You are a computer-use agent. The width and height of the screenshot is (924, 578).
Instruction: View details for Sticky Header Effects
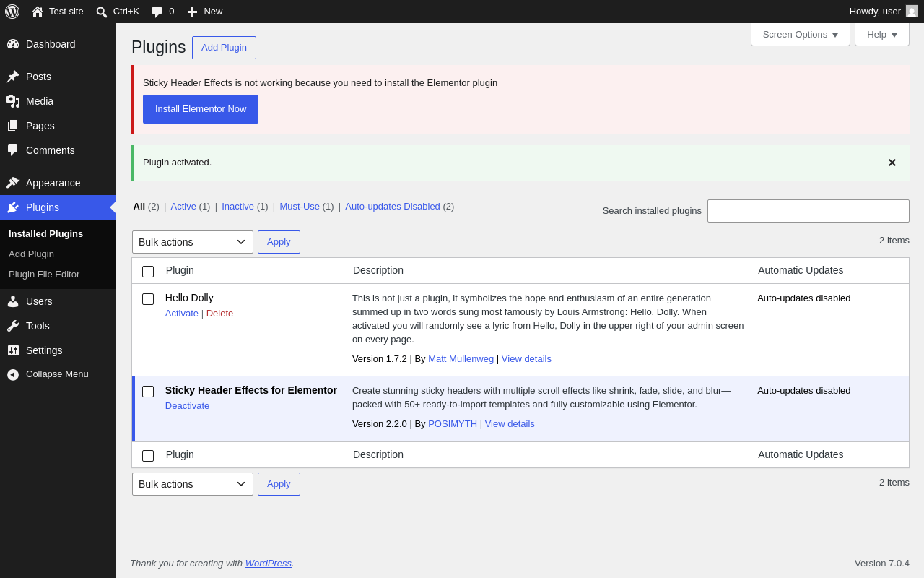(510, 424)
